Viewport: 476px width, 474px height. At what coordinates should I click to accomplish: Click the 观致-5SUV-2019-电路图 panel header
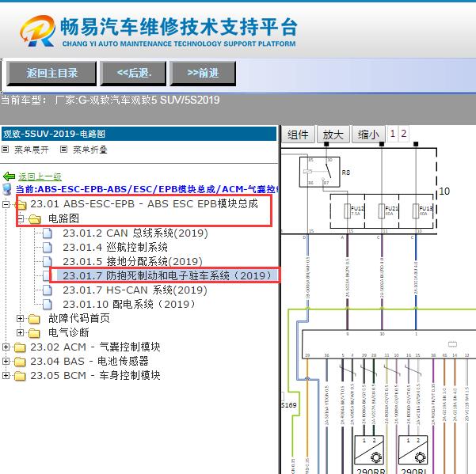(139, 134)
